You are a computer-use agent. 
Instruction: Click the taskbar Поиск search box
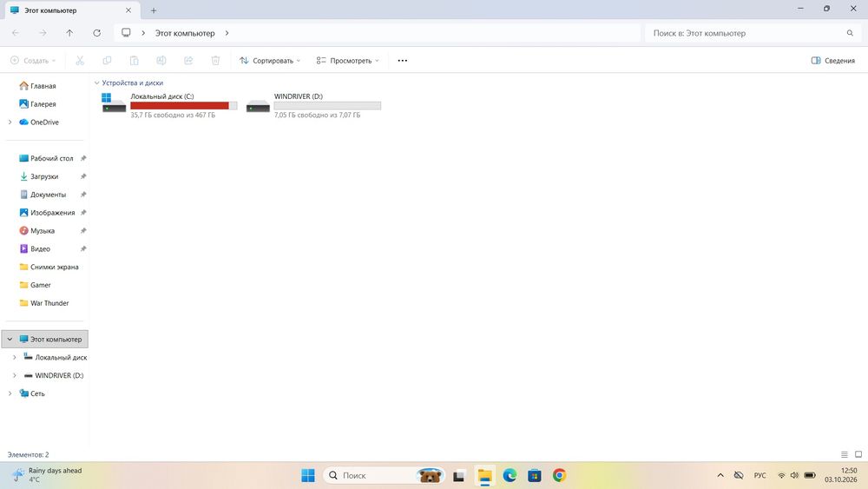coord(385,475)
